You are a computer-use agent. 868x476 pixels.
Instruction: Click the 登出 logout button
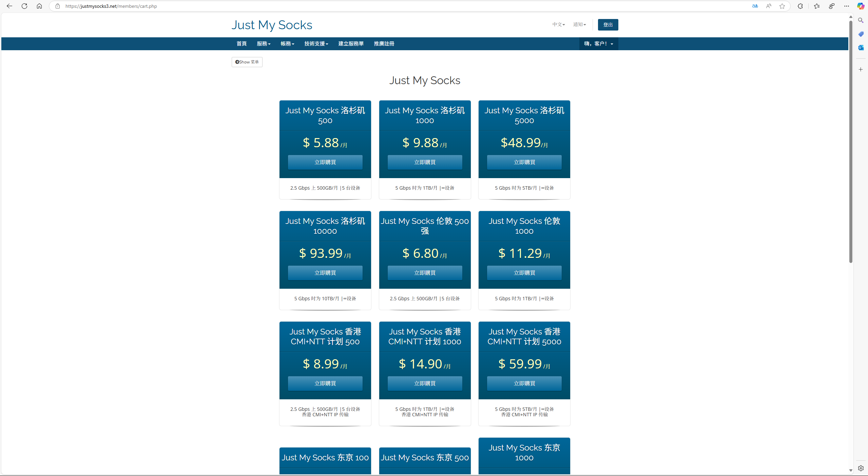pyautogui.click(x=608, y=25)
